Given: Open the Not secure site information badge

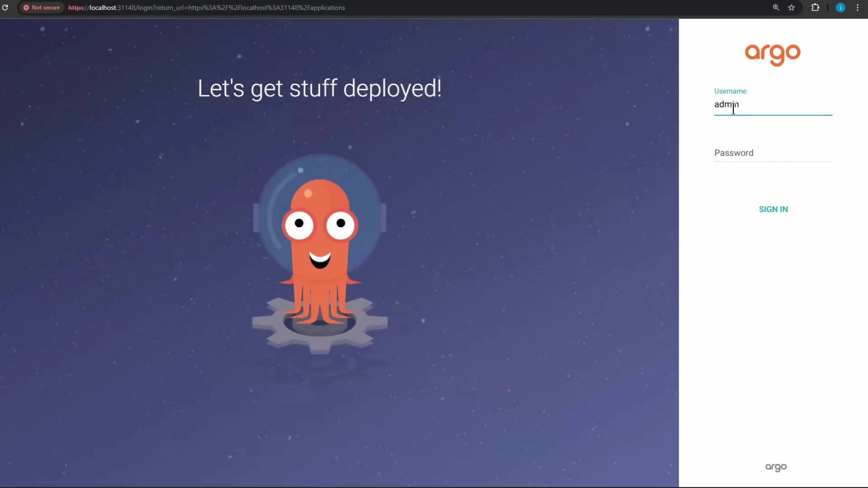Looking at the screenshot, I should point(41,8).
